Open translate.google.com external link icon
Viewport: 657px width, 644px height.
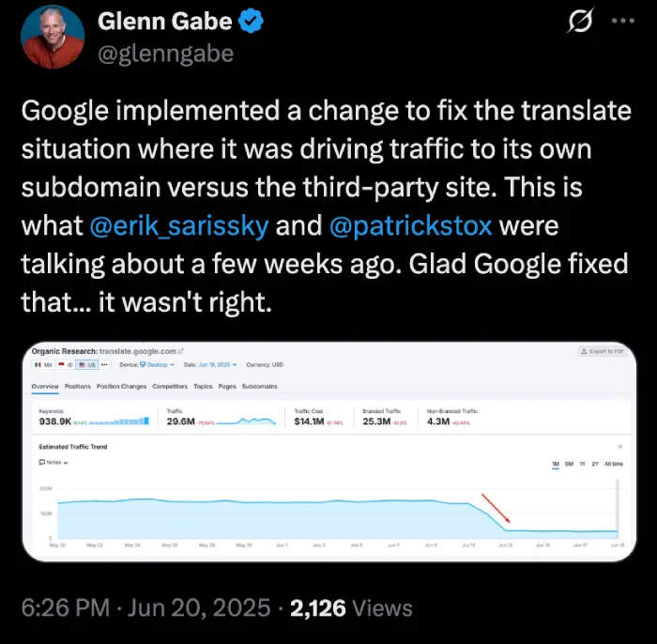click(x=181, y=351)
